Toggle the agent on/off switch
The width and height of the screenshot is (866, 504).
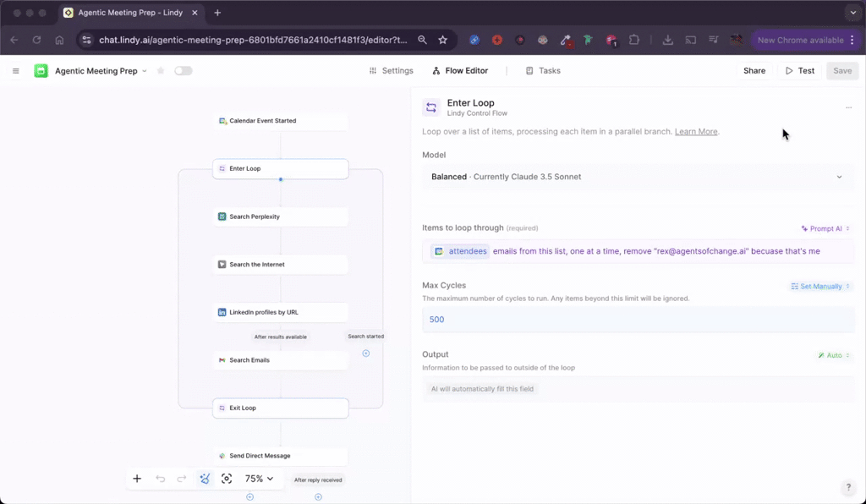pos(183,71)
